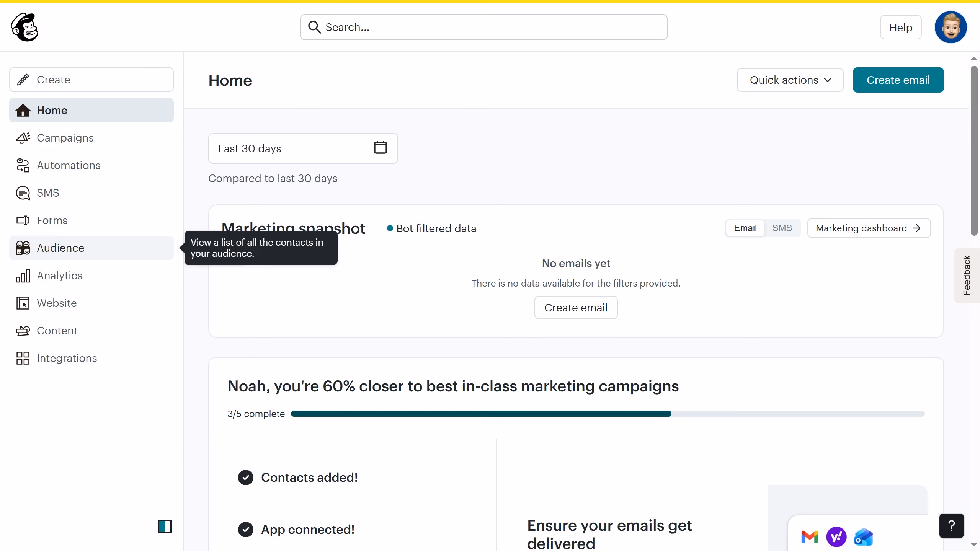
Task: Select the Home sidebar item
Action: coord(91,110)
